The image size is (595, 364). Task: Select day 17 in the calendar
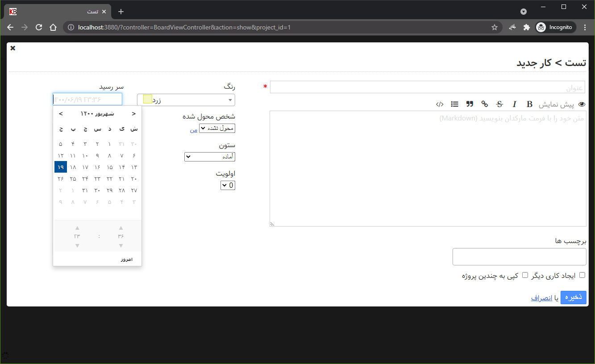coord(85,167)
